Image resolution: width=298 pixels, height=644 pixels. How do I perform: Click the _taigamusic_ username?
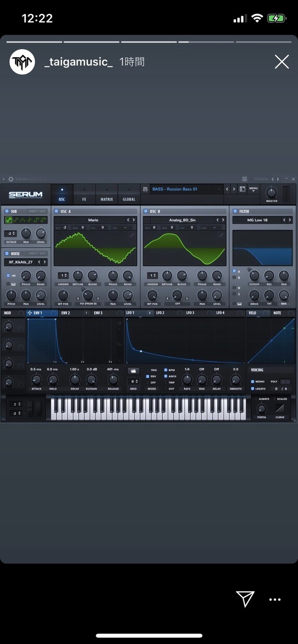pyautogui.click(x=79, y=62)
